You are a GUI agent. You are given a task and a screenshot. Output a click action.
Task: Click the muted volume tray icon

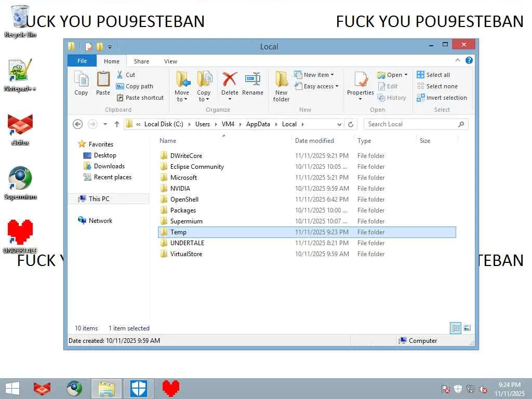tap(483, 390)
